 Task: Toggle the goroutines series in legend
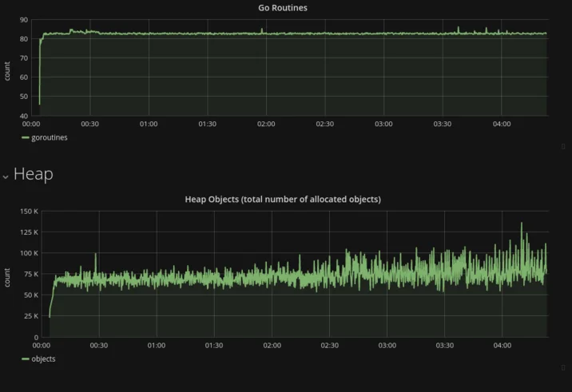(50, 137)
